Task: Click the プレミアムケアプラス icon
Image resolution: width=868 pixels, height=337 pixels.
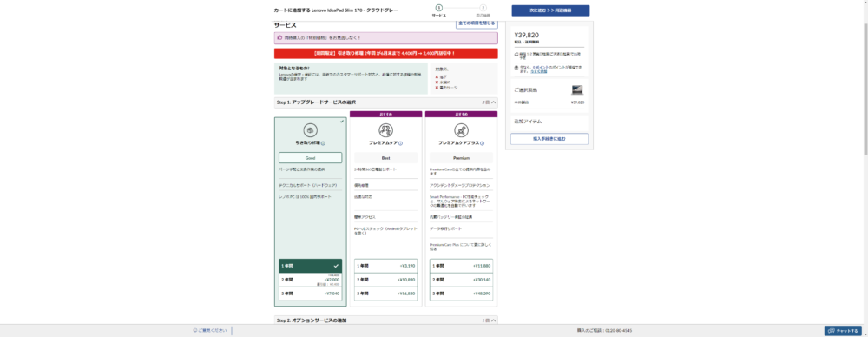Action: click(461, 130)
